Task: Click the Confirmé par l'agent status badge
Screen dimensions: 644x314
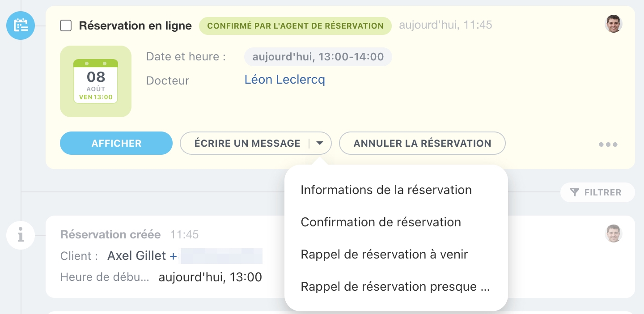Action: point(295,25)
